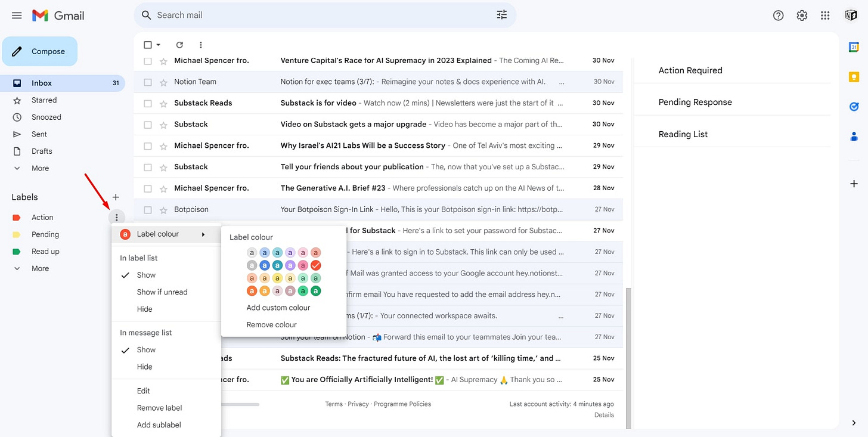The image size is (868, 437).
Task: Open Contacts in side panel
Action: tap(854, 137)
